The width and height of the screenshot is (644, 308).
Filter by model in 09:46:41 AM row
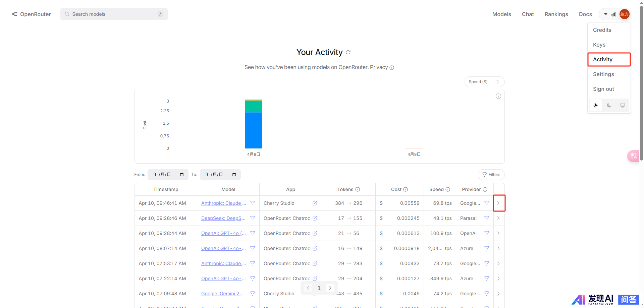253,203
